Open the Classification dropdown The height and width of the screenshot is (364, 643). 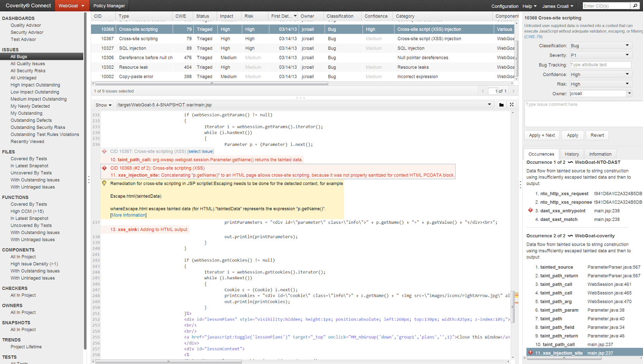click(x=600, y=45)
